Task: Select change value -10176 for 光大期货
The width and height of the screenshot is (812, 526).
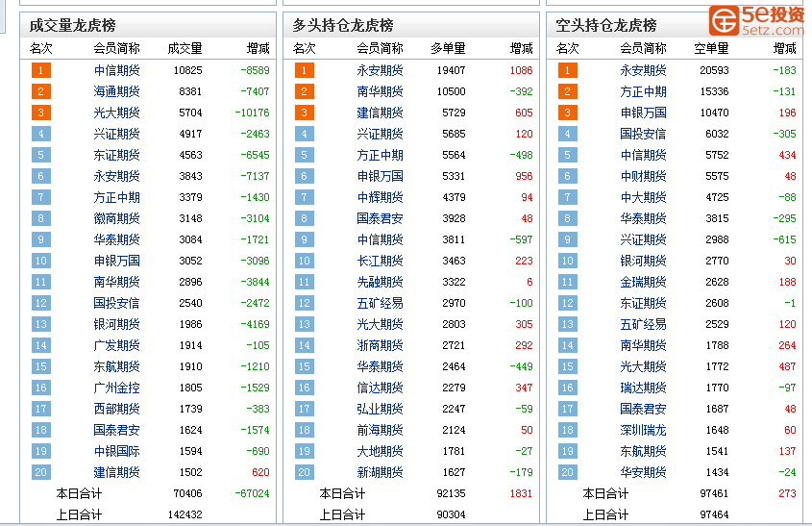Action: 252,113
